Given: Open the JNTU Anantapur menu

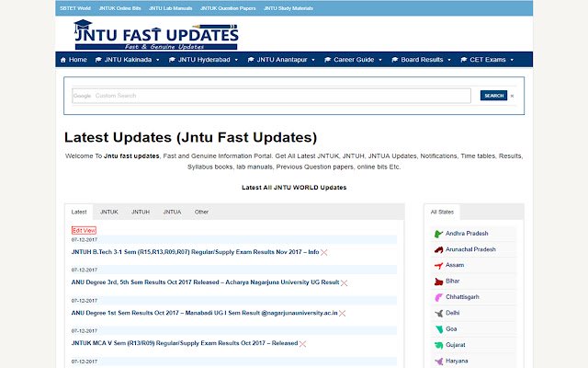Looking at the screenshot, I should 282,60.
